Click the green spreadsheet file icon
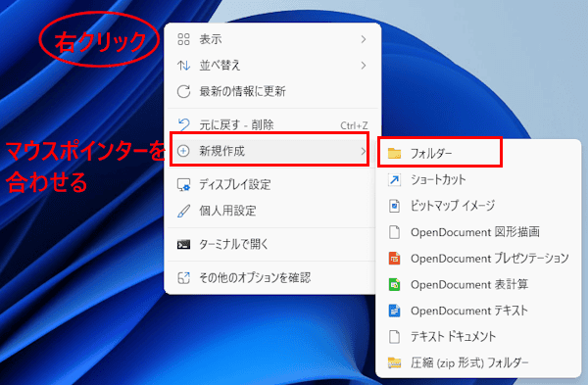This screenshot has width=588, height=385. tap(394, 284)
